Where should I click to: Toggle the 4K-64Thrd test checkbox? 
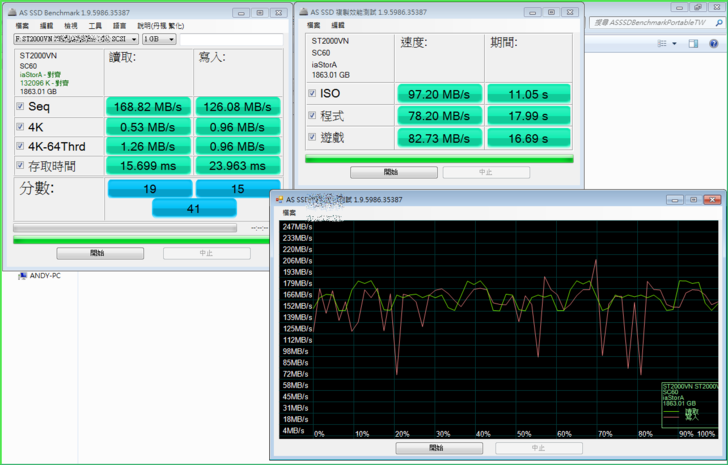(x=21, y=146)
